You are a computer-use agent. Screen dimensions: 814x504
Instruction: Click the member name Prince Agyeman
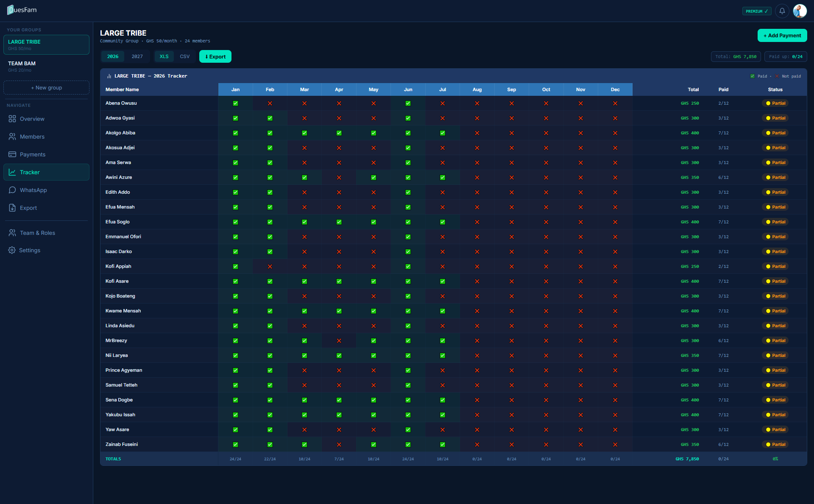coord(124,370)
